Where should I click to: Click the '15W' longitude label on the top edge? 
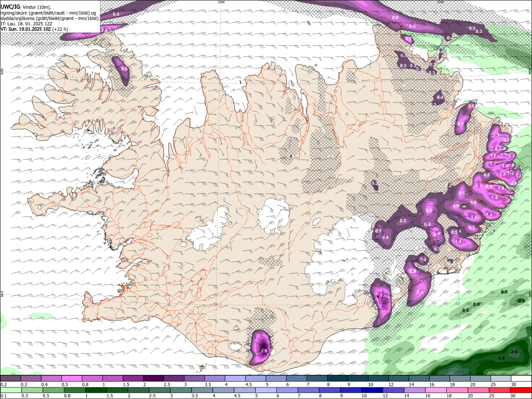coord(440,2)
